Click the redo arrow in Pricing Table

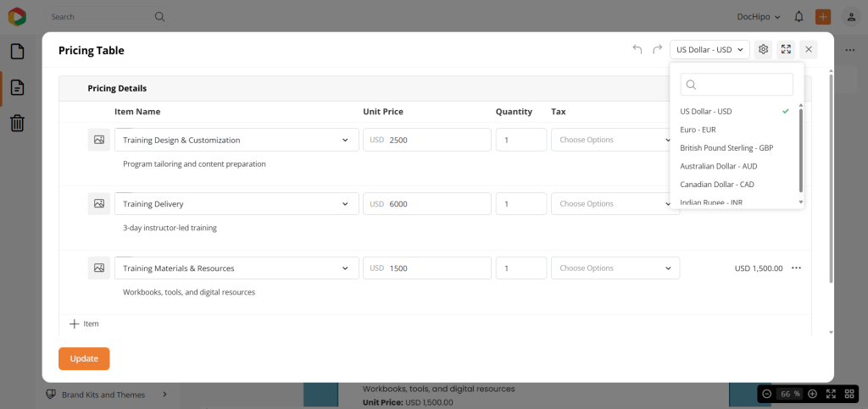click(657, 50)
